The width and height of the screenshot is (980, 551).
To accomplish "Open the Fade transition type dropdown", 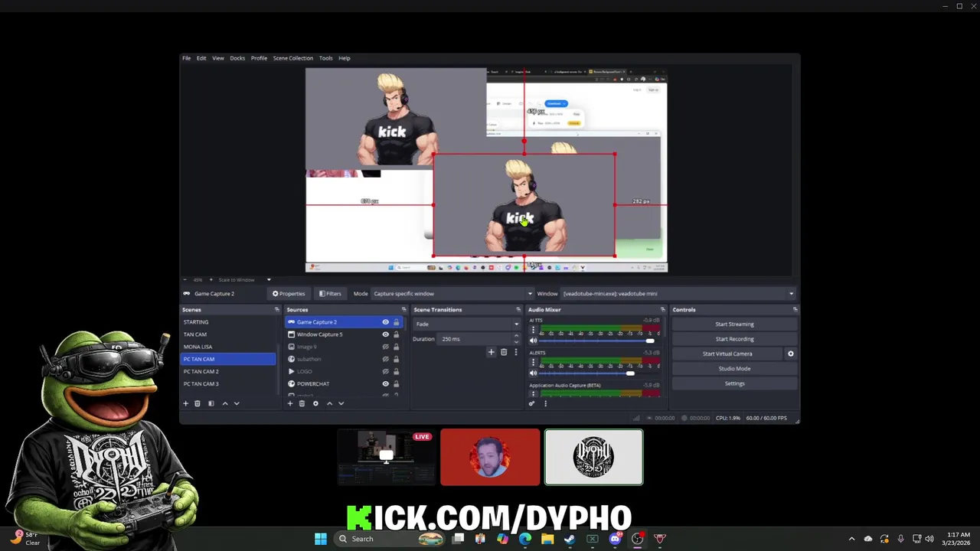I will pos(465,324).
